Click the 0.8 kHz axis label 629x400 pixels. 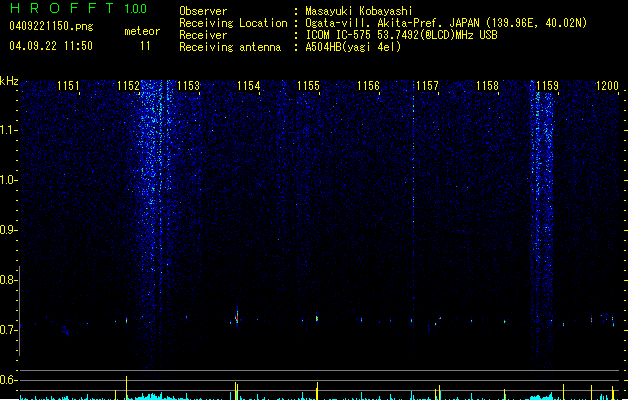point(8,280)
